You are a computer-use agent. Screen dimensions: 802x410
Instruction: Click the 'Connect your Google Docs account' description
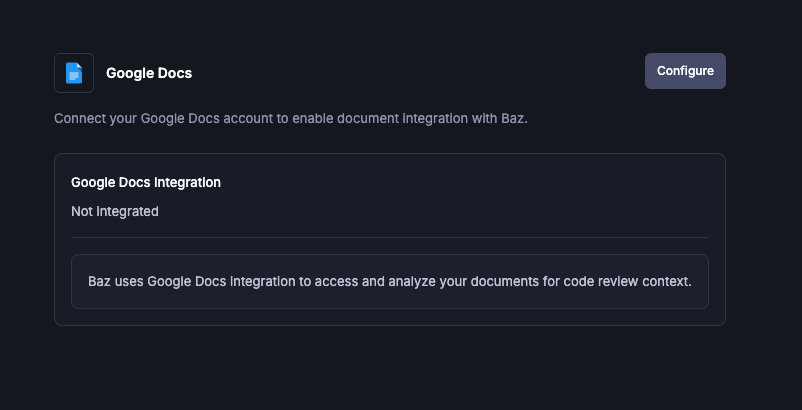click(290, 118)
